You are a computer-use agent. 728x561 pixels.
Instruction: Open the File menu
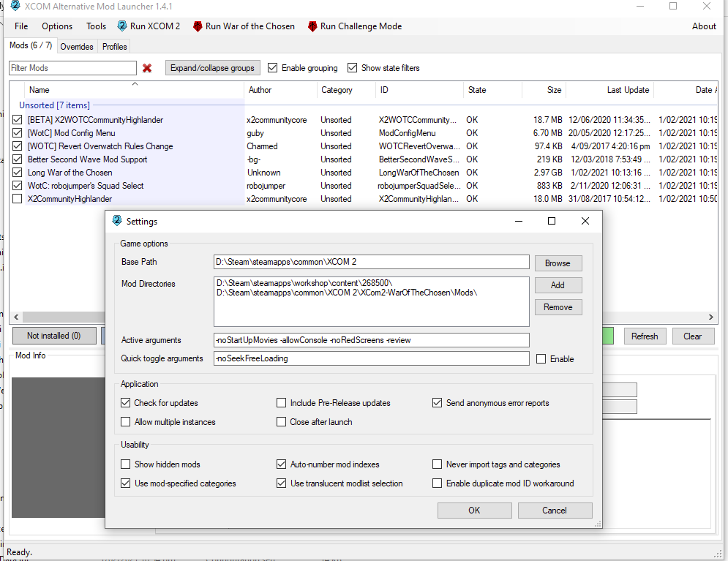coord(21,26)
